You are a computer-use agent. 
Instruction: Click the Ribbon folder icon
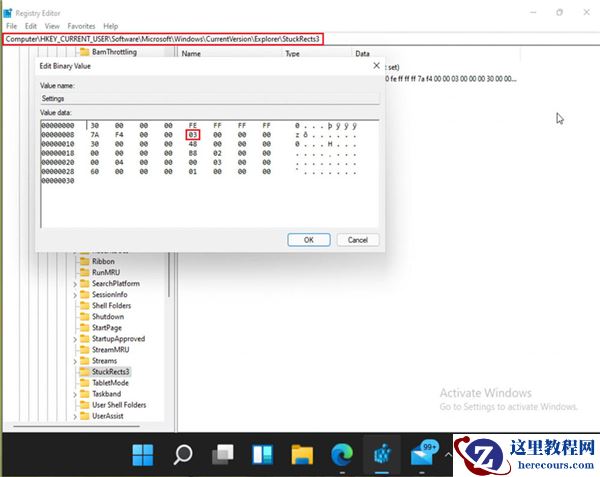85,261
